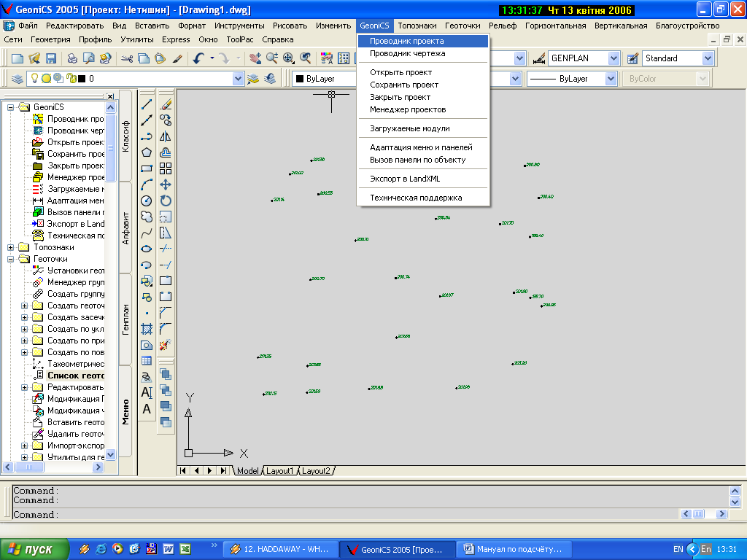Open the GENPLAN dimension style dropdown

614,58
